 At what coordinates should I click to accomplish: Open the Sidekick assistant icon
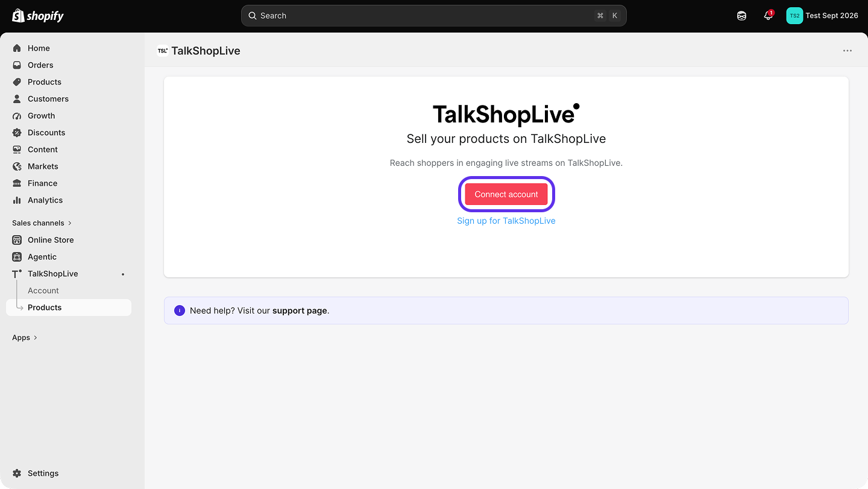pyautogui.click(x=741, y=16)
